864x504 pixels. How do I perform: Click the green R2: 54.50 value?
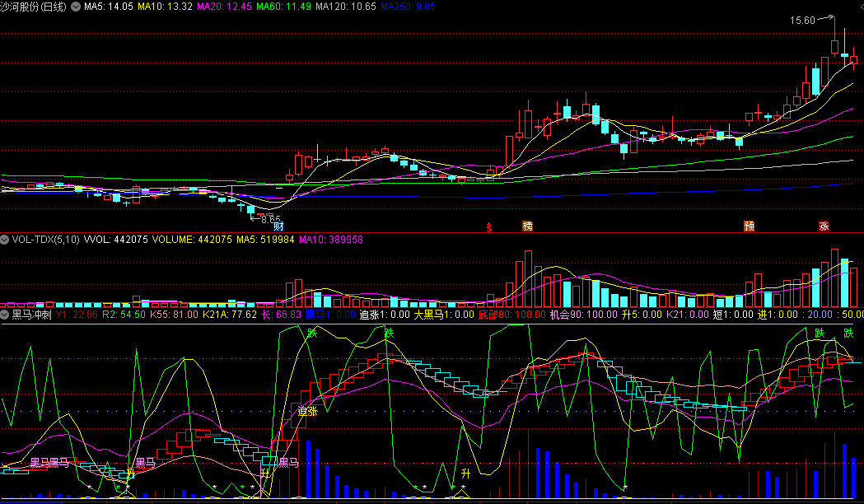pyautogui.click(x=124, y=315)
